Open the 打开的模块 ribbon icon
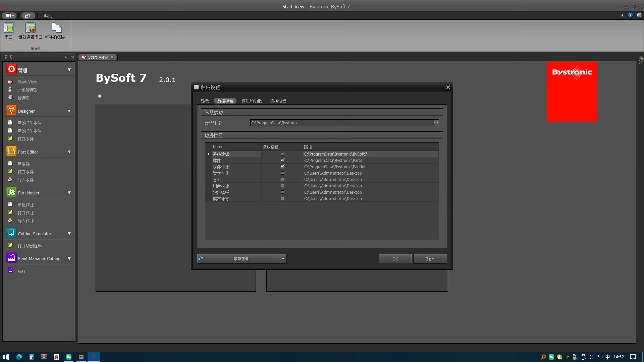Screen dimensions: 644x362 [56, 28]
